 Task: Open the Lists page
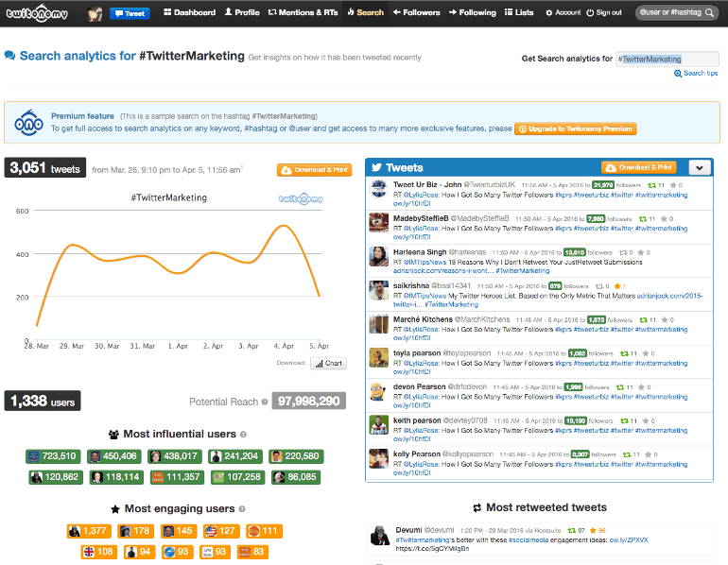tap(519, 12)
